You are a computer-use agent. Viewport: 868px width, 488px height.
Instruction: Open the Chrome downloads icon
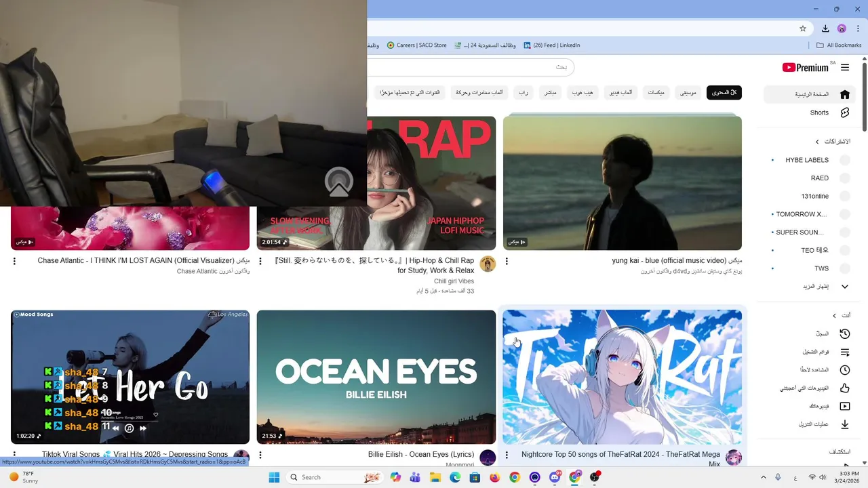coord(825,28)
